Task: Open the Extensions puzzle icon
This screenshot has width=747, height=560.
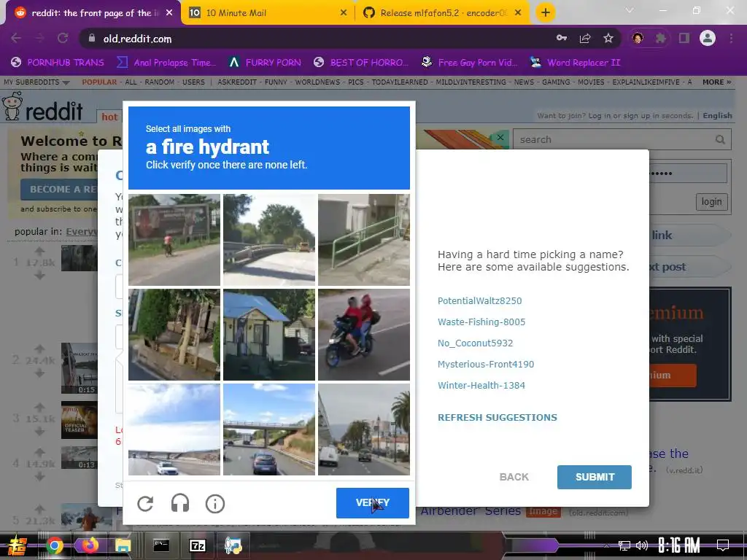Action: [660, 38]
